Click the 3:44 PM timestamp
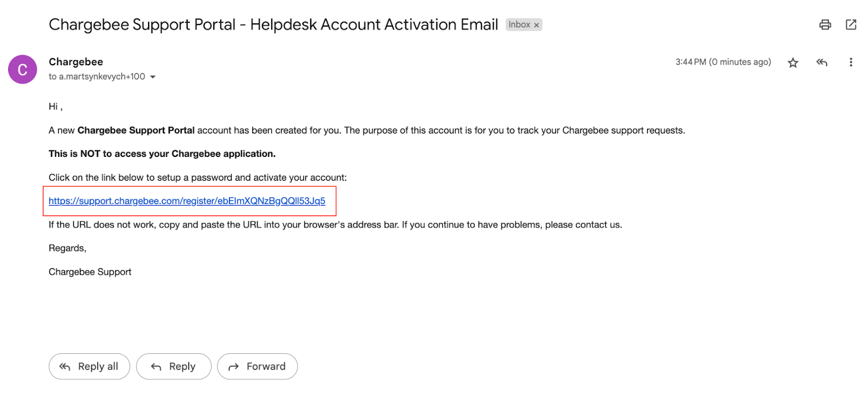The image size is (868, 400). coord(723,62)
